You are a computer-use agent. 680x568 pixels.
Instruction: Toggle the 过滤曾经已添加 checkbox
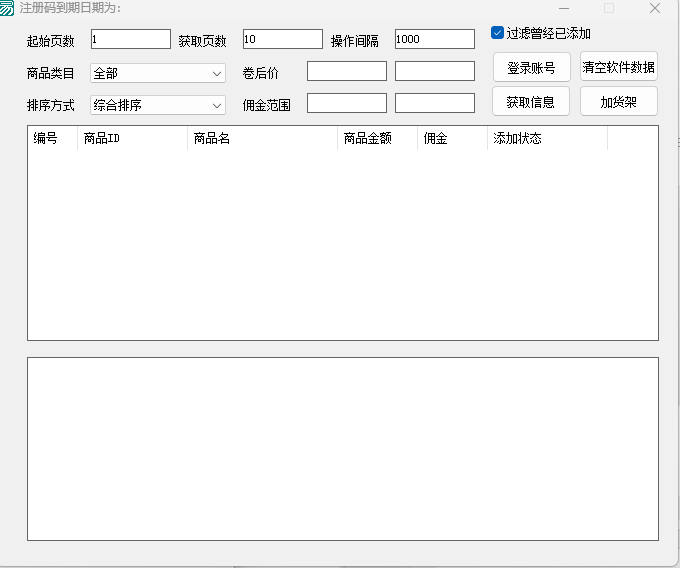[x=498, y=33]
